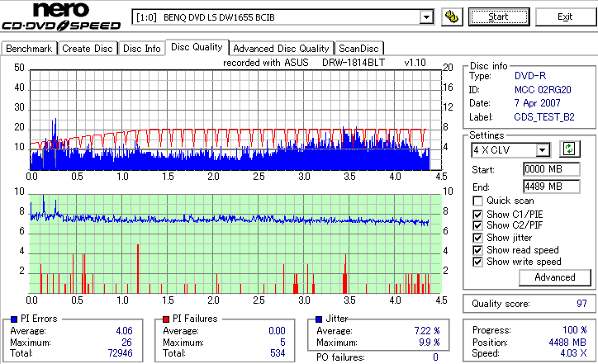The width and height of the screenshot is (598, 364).
Task: Click the Start button
Action: (x=499, y=17)
